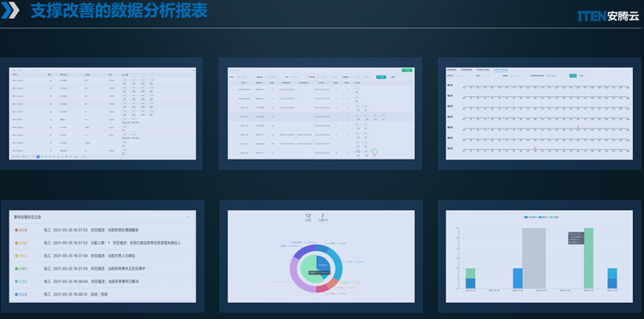The height and width of the screenshot is (319, 644).
Task: Collapse the 事件处理状态记录 panel with its chevron
Action: (187, 217)
